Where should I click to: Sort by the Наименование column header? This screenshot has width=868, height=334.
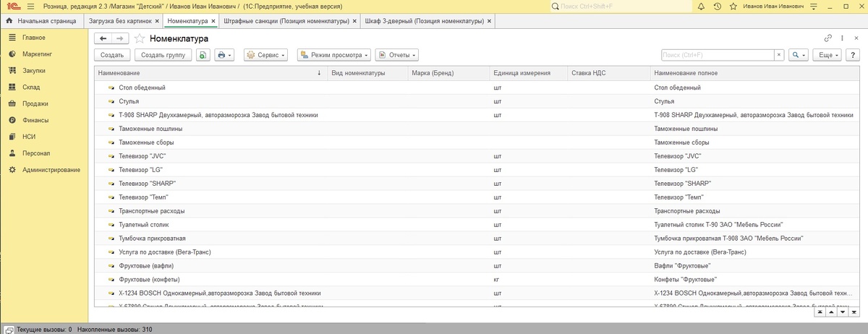pos(210,73)
